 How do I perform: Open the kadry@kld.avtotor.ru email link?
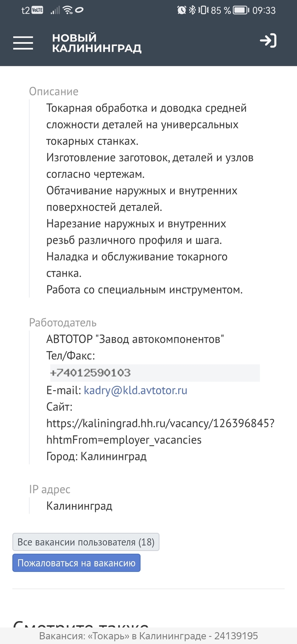[x=135, y=391]
